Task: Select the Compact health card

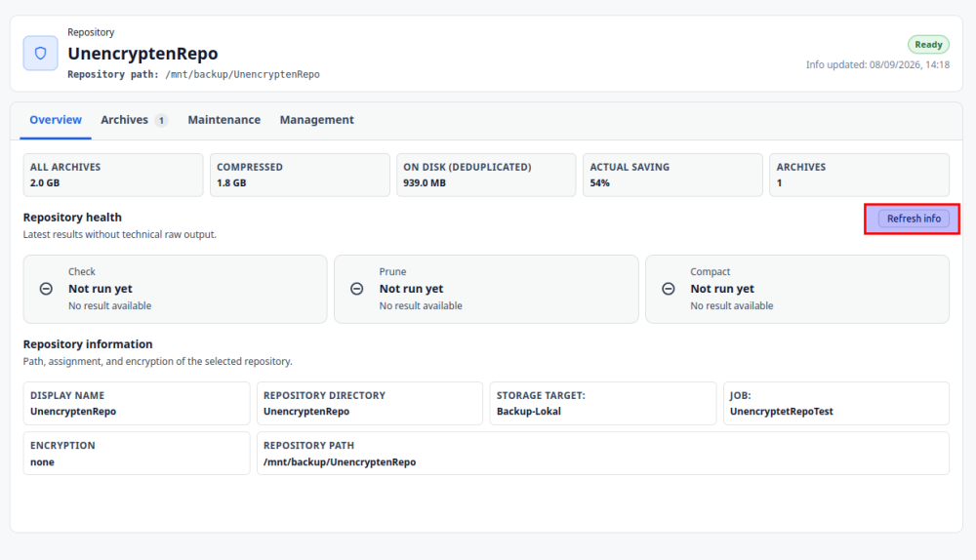Action: pyautogui.click(x=797, y=289)
